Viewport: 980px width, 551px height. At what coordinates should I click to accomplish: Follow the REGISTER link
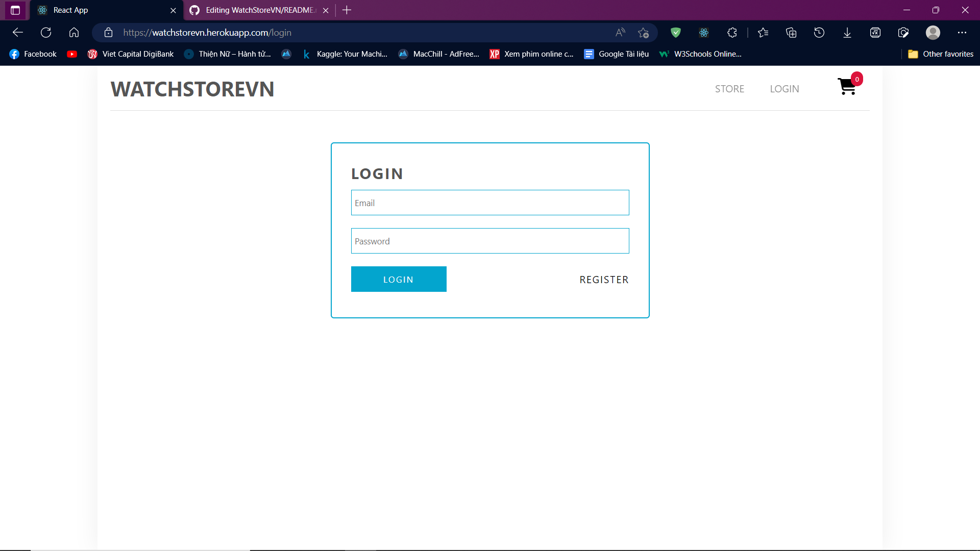[604, 280]
